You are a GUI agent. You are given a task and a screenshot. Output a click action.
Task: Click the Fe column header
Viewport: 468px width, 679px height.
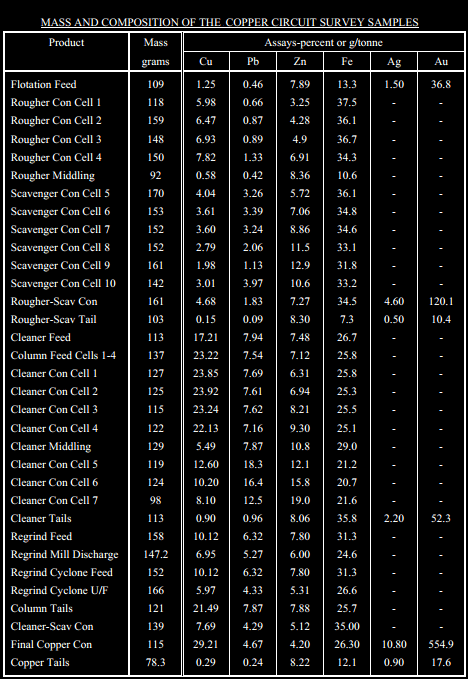point(347,61)
